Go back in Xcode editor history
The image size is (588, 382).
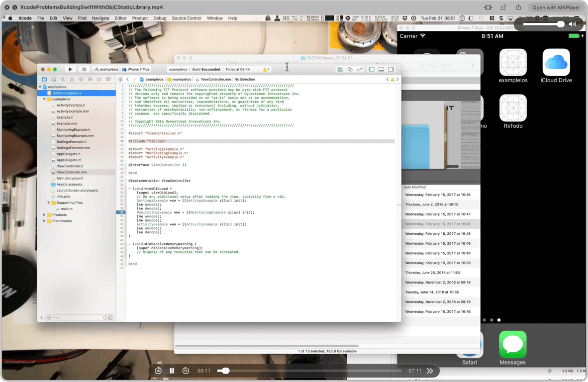coord(128,80)
